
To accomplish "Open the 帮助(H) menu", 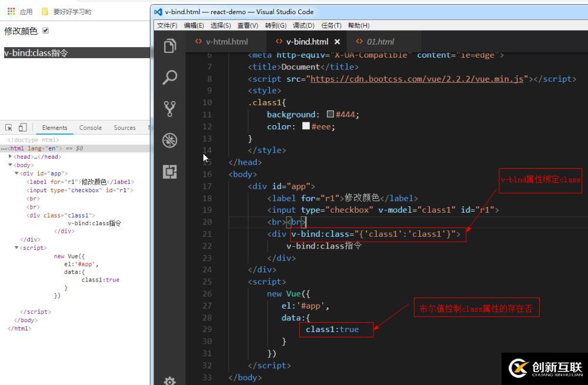I will click(x=359, y=25).
